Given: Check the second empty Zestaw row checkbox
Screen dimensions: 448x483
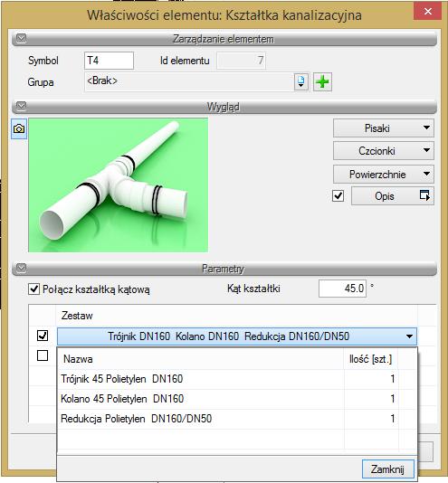Looking at the screenshot, I should (43, 355).
